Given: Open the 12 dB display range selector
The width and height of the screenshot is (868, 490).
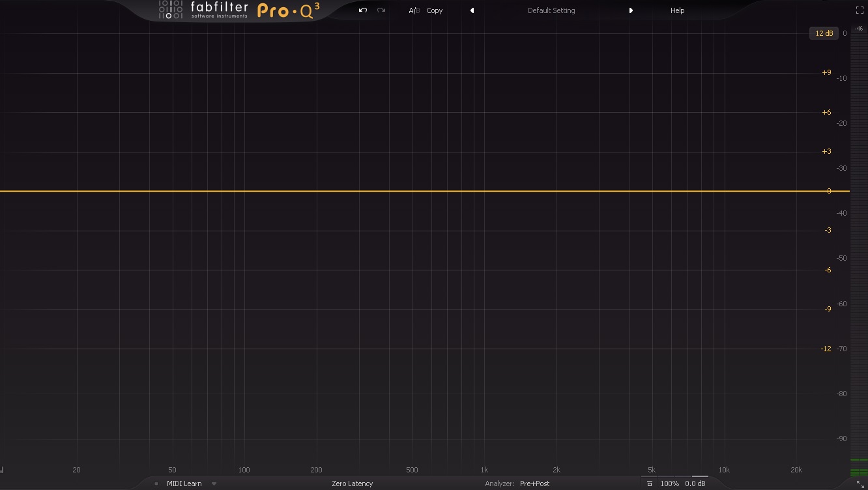Looking at the screenshot, I should tap(824, 33).
